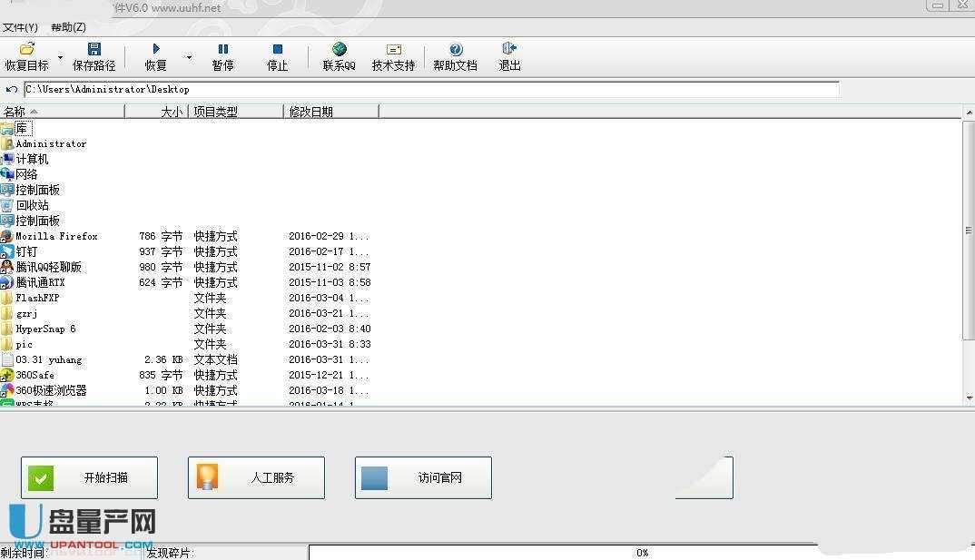Click the 开始扫描 button
The height and width of the screenshot is (560, 975).
point(89,477)
